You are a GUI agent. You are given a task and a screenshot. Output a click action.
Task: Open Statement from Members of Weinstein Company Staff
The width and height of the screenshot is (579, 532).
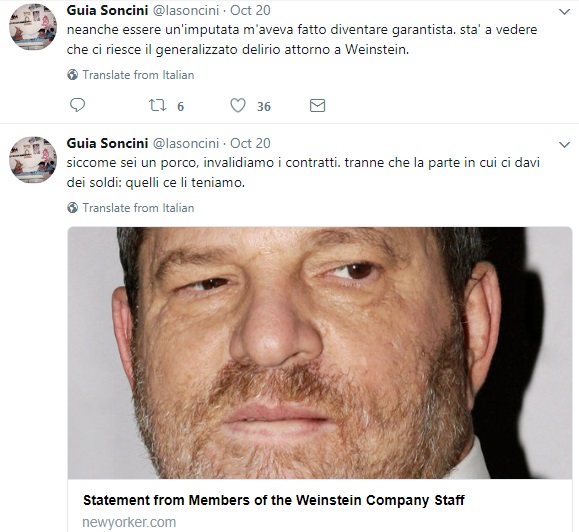tap(274, 500)
